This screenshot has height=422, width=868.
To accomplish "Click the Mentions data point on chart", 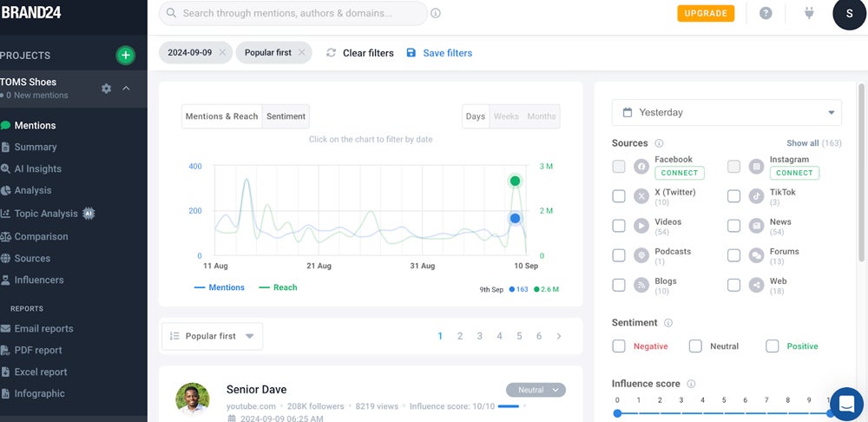I will click(x=516, y=219).
